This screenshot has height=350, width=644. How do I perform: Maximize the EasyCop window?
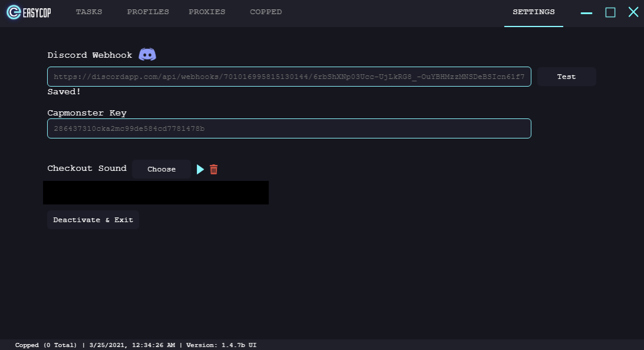pyautogui.click(x=610, y=13)
